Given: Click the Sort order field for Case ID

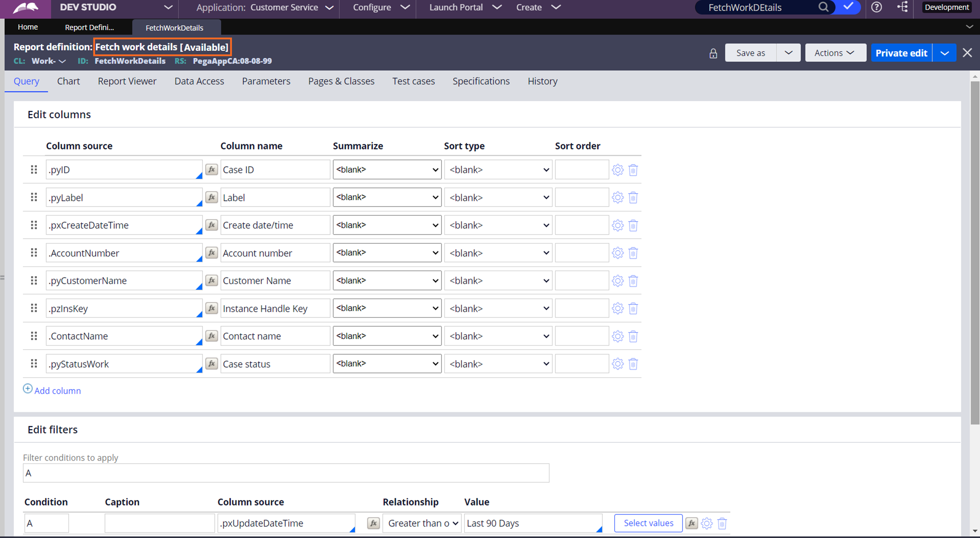Looking at the screenshot, I should click(582, 170).
